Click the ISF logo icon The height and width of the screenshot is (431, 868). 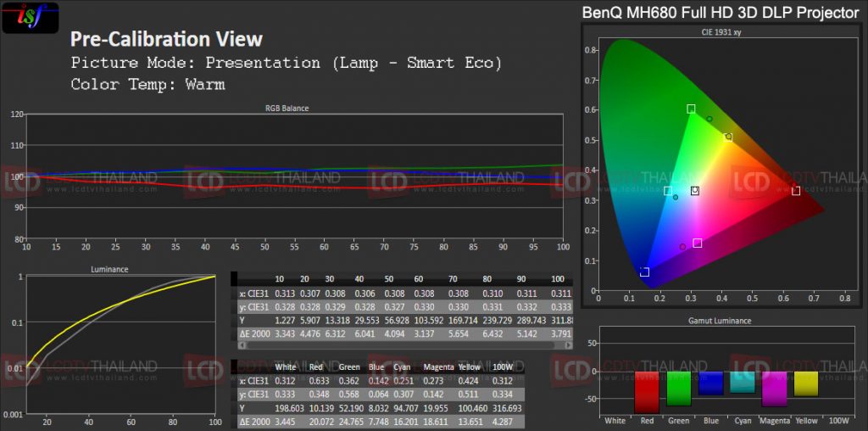(x=30, y=18)
